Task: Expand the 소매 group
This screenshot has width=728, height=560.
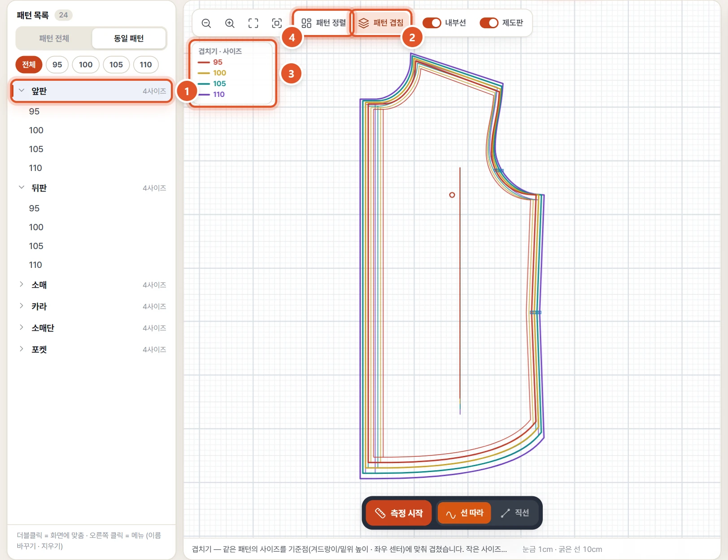Action: pos(92,285)
